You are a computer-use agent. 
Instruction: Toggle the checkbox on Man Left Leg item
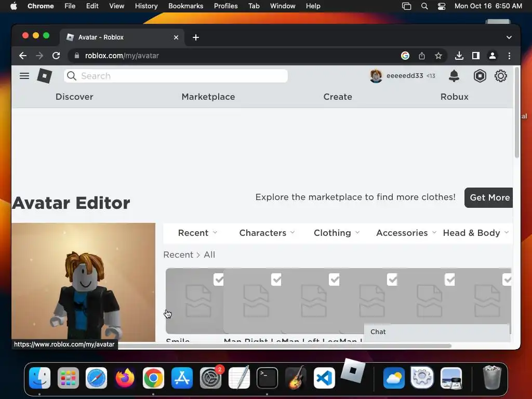[334, 280]
